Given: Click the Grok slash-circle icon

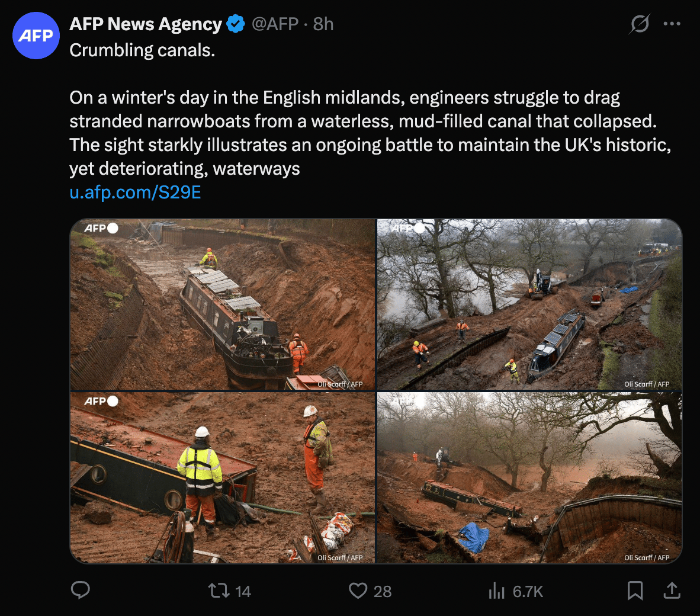Looking at the screenshot, I should [x=640, y=24].
